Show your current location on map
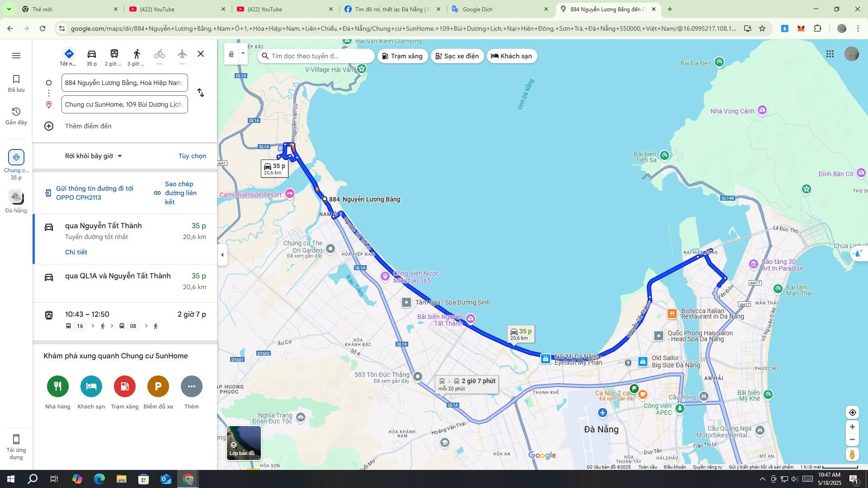The image size is (868, 488). (852, 412)
